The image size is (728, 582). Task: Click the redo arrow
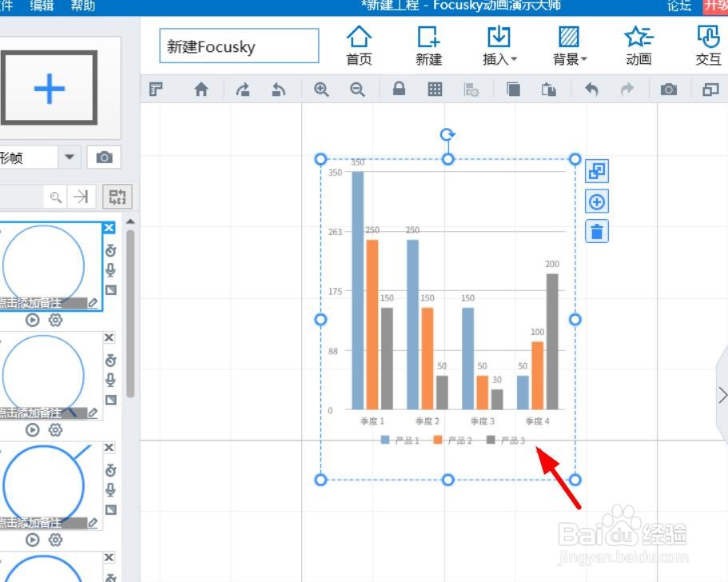point(627,89)
